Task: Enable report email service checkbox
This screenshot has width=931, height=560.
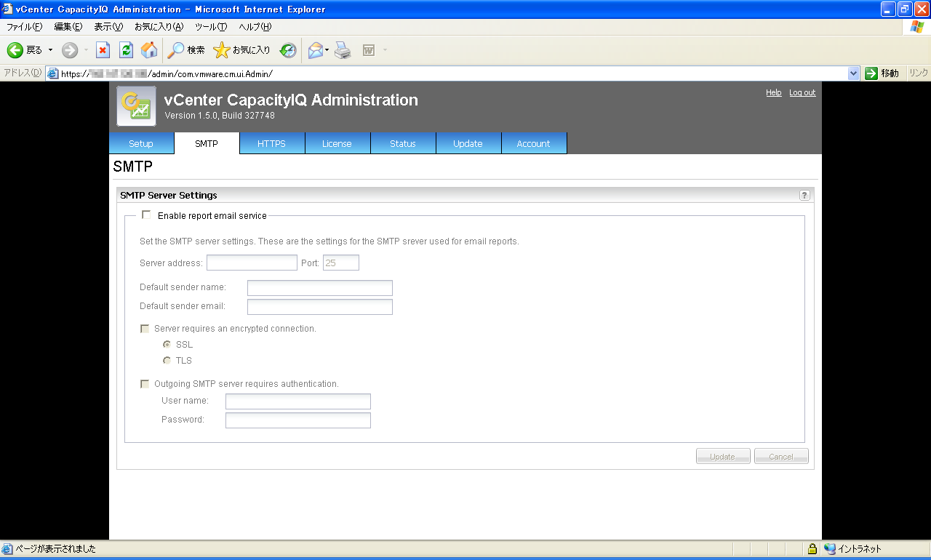Action: [x=146, y=215]
